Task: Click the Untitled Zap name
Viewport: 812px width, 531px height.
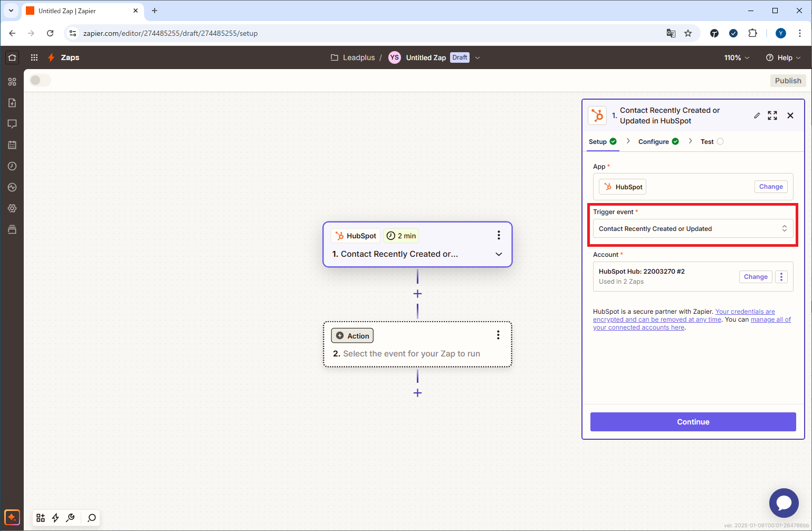Action: pos(426,57)
